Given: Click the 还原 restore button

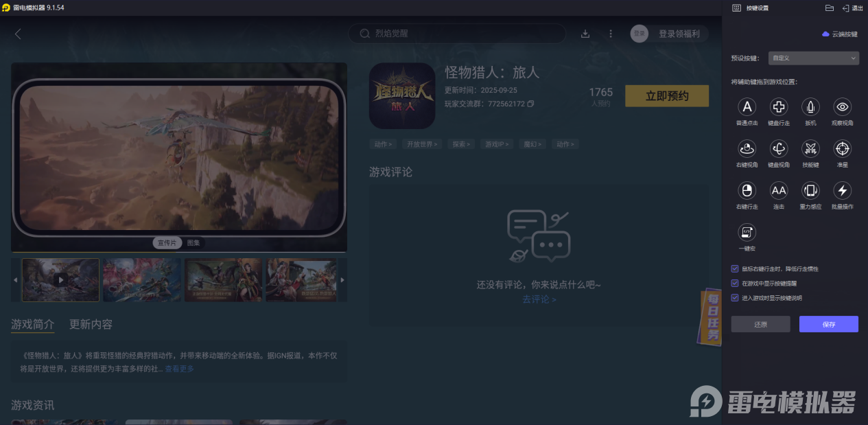Looking at the screenshot, I should point(760,324).
